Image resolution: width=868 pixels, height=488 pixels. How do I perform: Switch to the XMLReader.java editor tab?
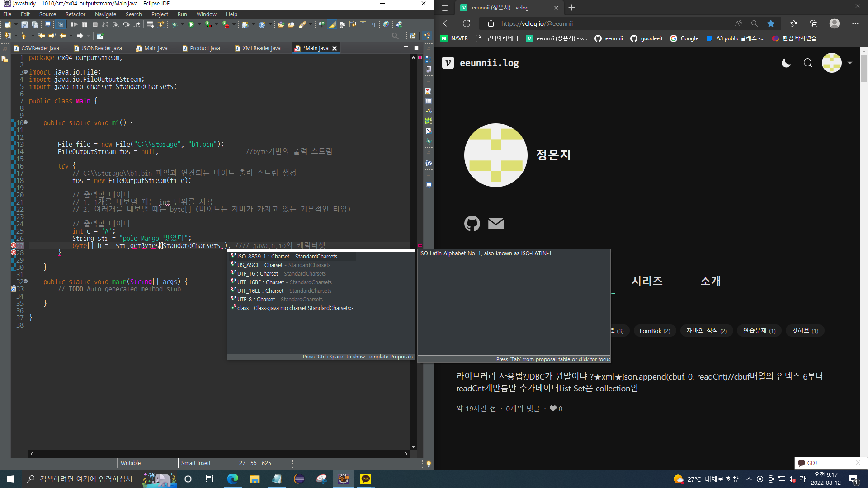[x=258, y=48]
